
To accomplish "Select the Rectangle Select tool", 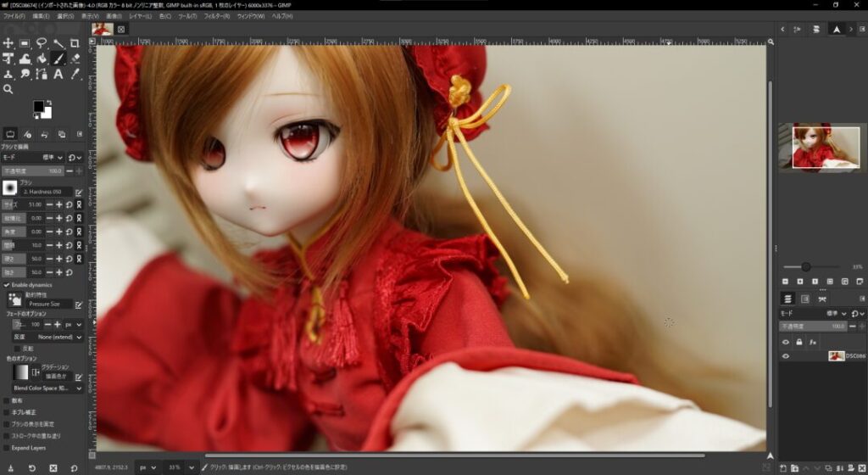I will pyautogui.click(x=25, y=43).
